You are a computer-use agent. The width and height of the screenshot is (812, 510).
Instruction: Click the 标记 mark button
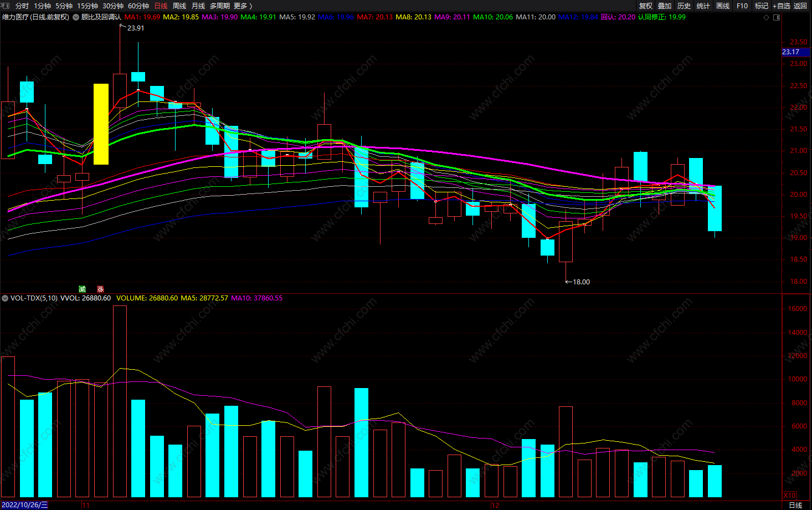pyautogui.click(x=762, y=6)
